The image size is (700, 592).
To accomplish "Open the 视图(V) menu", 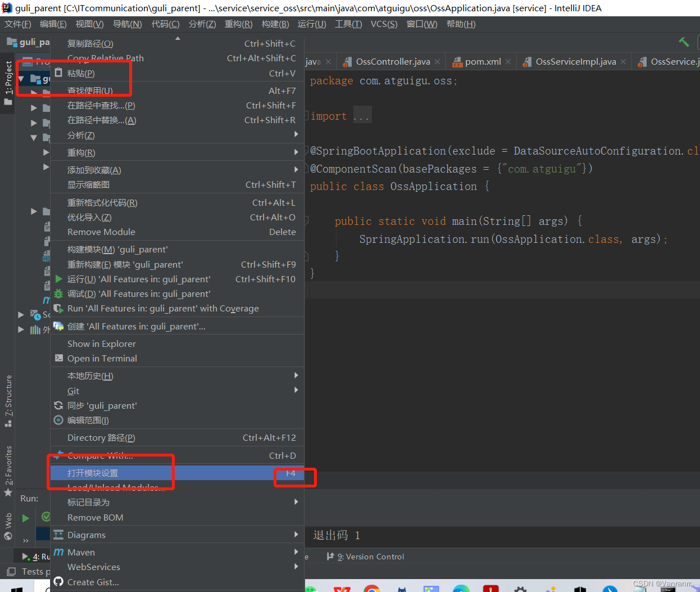I will click(89, 24).
